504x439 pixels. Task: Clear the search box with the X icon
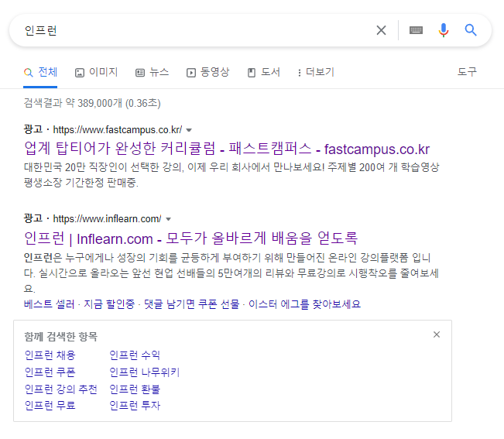(x=381, y=30)
